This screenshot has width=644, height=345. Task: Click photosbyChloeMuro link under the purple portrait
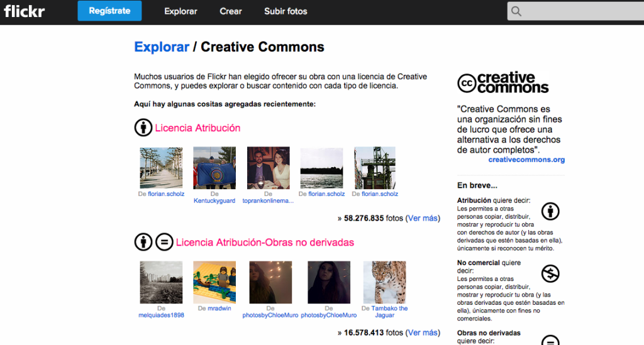(x=328, y=315)
